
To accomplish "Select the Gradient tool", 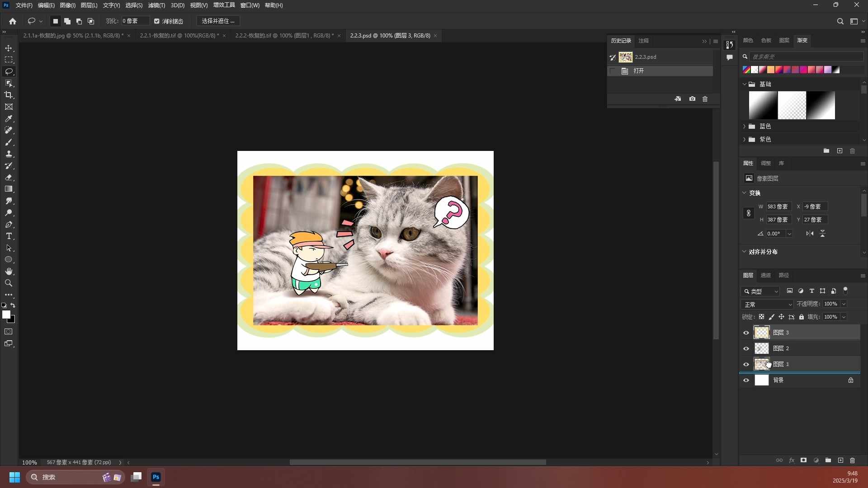I will coord(9,189).
